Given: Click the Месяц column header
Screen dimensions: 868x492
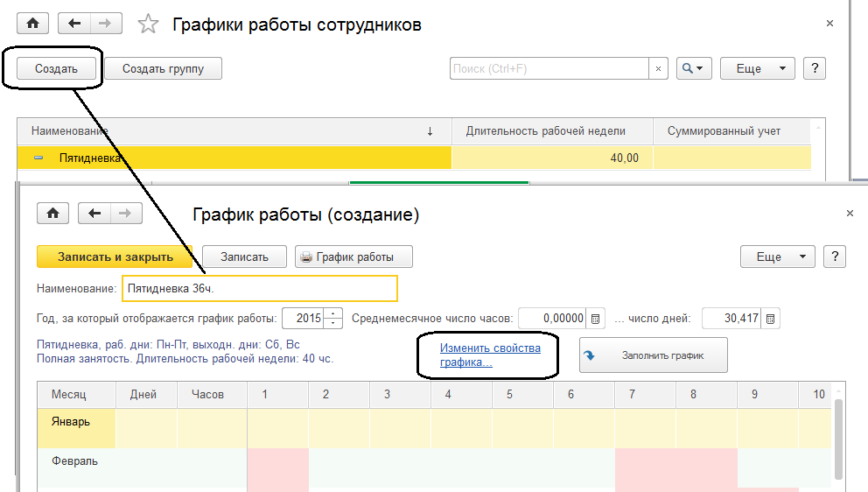Looking at the screenshot, I should (x=76, y=395).
